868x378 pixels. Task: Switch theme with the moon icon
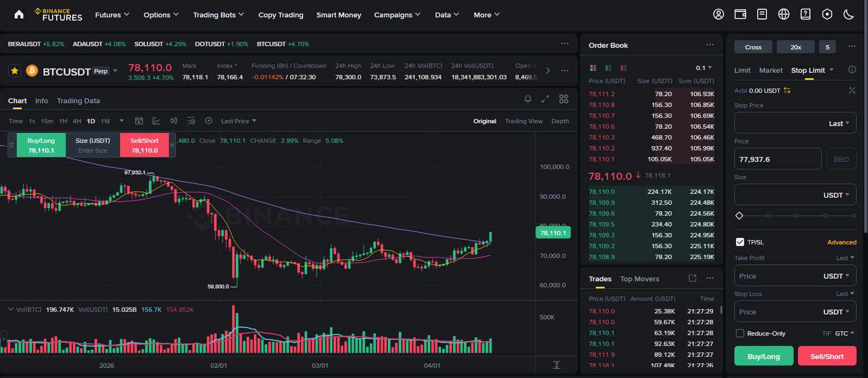(x=849, y=15)
